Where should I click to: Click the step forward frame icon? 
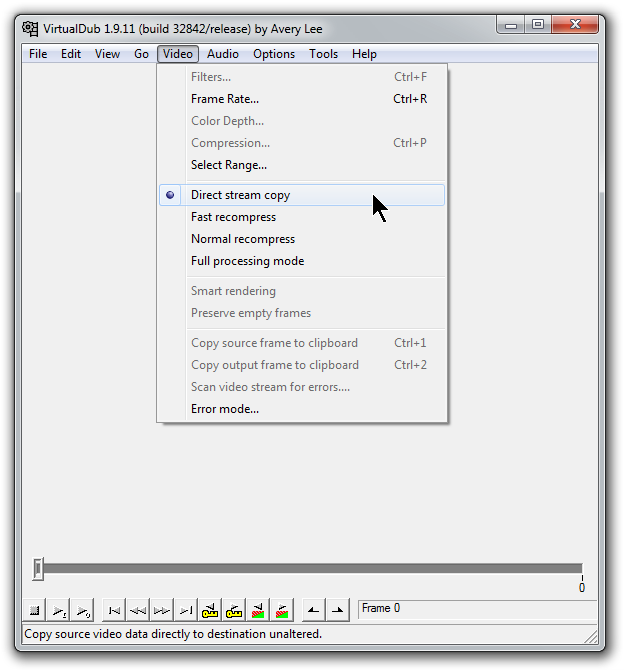162,609
